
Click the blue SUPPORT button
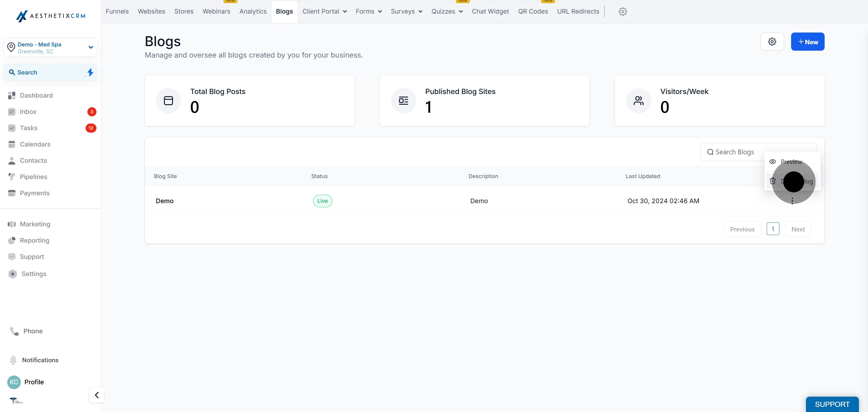832,404
